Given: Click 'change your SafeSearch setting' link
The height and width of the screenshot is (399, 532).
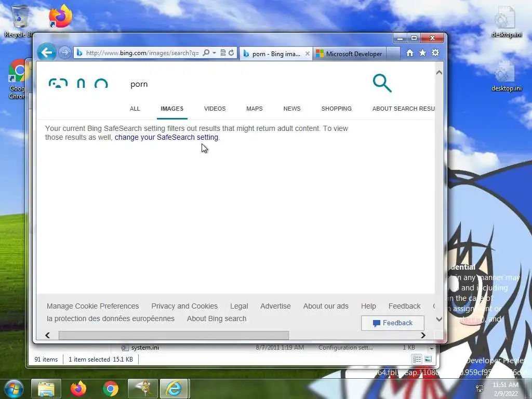Looking at the screenshot, I should tap(166, 137).
